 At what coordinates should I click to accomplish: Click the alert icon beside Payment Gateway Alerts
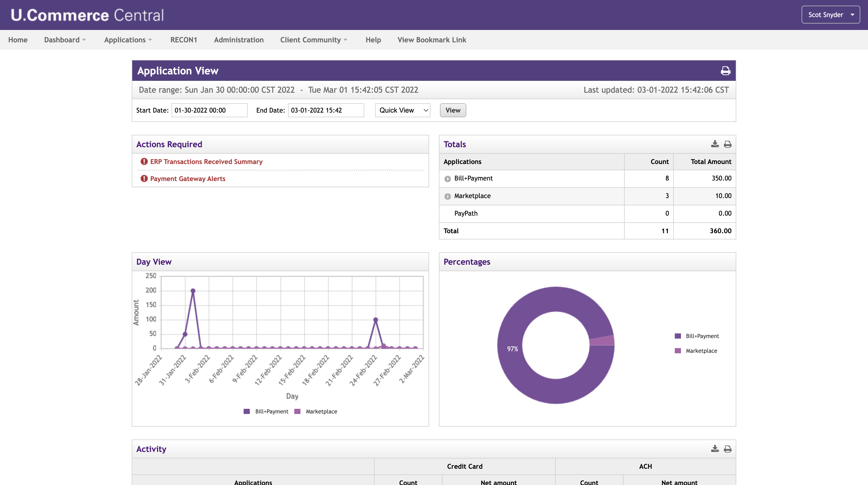[144, 179]
